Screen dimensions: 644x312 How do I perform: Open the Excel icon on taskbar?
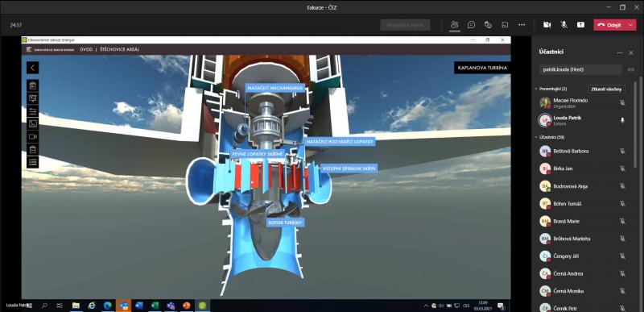click(x=155, y=306)
